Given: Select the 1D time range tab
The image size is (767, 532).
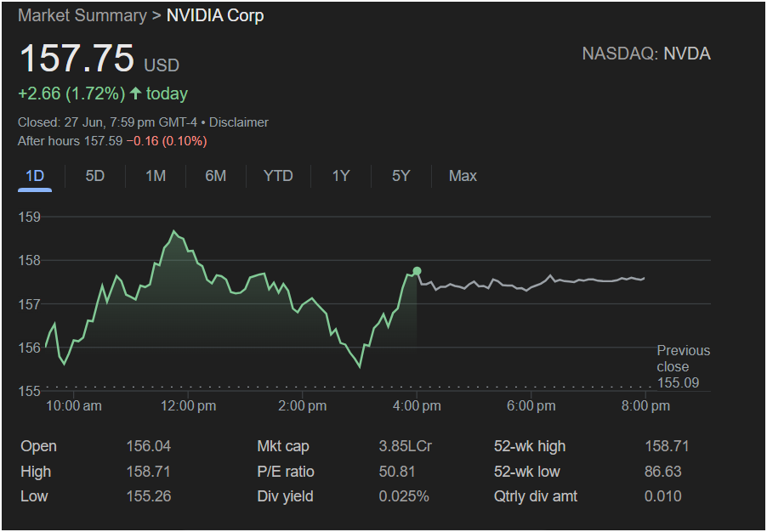Looking at the screenshot, I should tap(35, 176).
